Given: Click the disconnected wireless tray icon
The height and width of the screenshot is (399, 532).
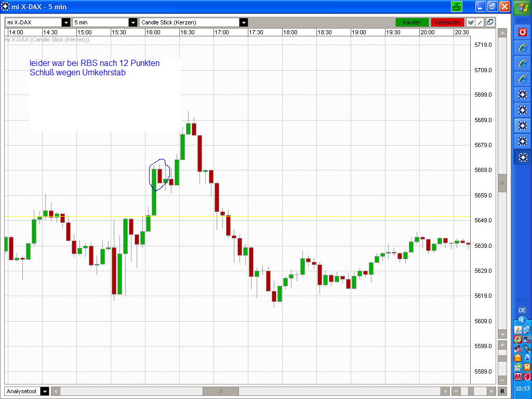Looking at the screenshot, I should point(527,339).
